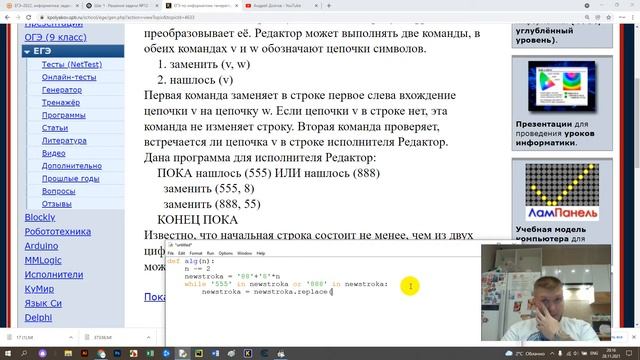Image resolution: width=640 pixels, height=360 pixels.
Task: Open Прошлые годы link
Action: [71, 178]
